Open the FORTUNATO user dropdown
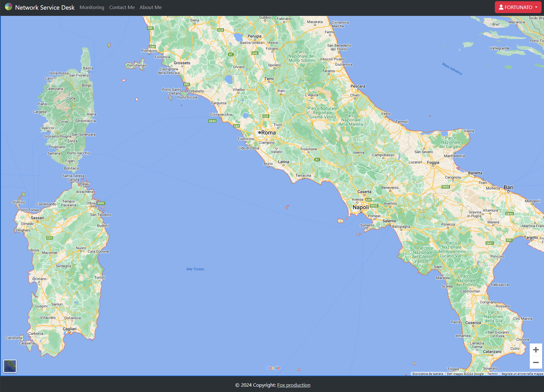 518,7
